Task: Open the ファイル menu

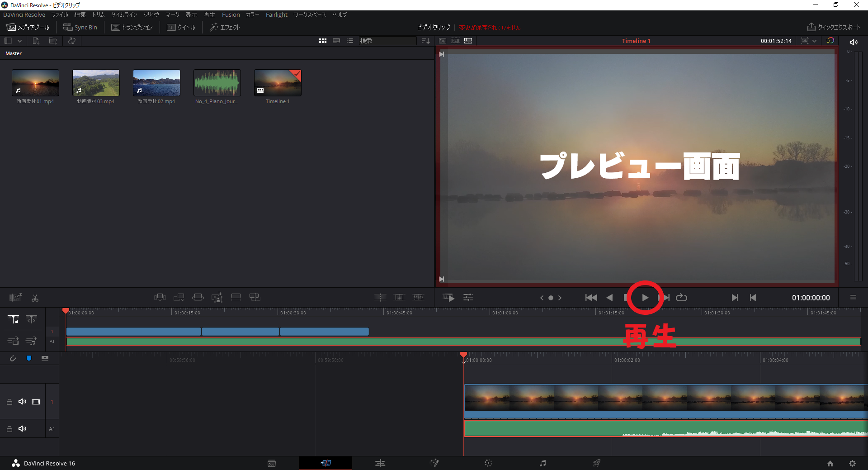Action: 60,14
